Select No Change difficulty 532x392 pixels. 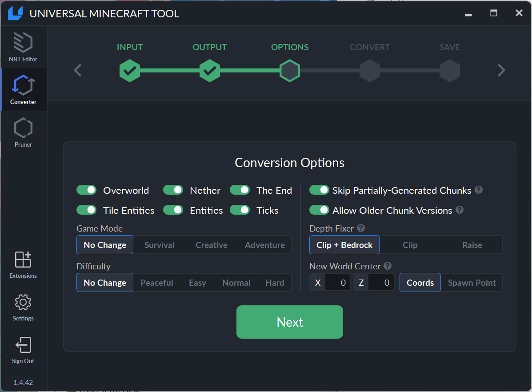pyautogui.click(x=105, y=282)
